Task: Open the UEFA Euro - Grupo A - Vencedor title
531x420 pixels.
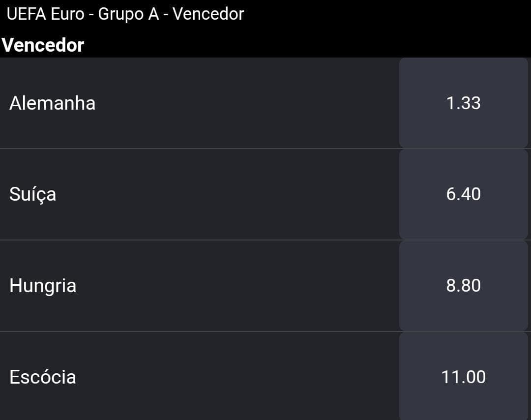Action: click(x=125, y=14)
